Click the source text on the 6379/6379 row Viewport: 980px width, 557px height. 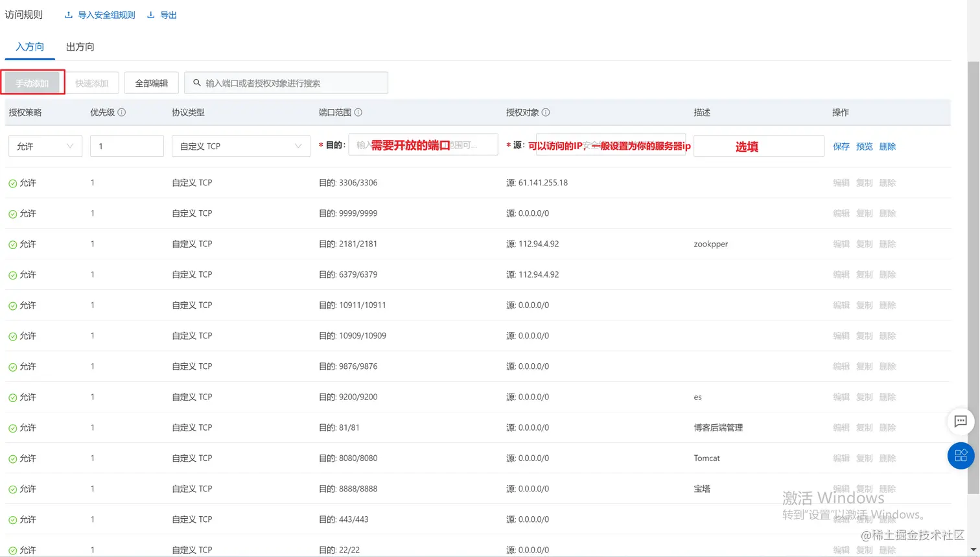point(533,274)
